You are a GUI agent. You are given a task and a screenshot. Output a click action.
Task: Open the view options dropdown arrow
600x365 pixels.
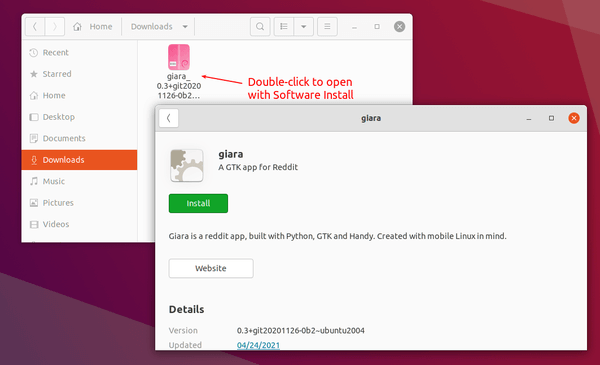tap(303, 26)
